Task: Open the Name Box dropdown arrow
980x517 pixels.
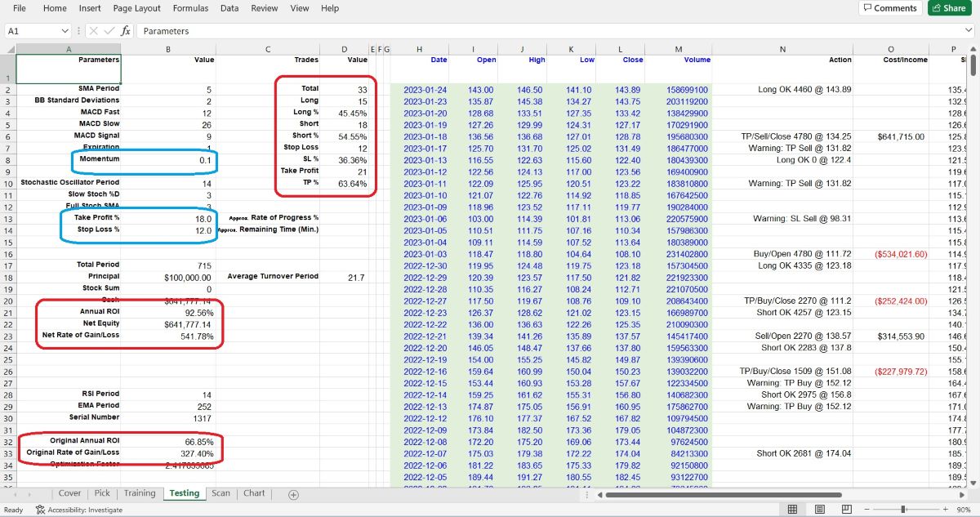Action: (65, 31)
